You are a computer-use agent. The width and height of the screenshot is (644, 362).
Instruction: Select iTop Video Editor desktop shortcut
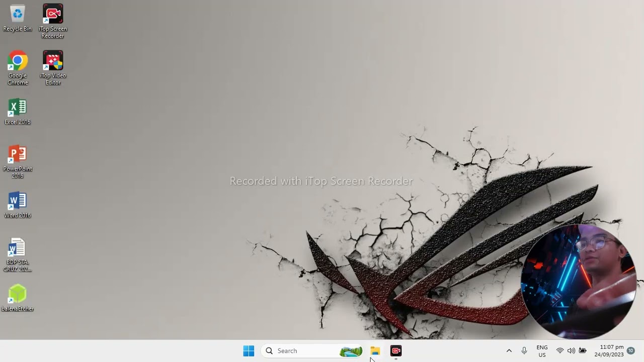pos(53,68)
